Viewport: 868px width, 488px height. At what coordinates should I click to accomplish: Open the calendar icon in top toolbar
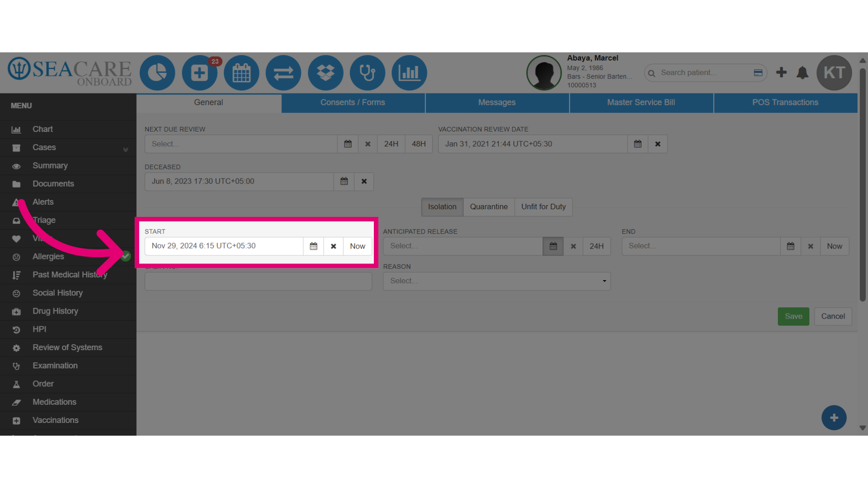(x=241, y=73)
